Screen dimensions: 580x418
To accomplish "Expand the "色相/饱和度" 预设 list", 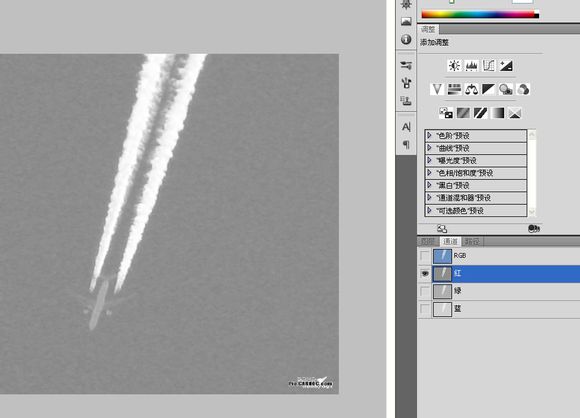I will (x=429, y=173).
